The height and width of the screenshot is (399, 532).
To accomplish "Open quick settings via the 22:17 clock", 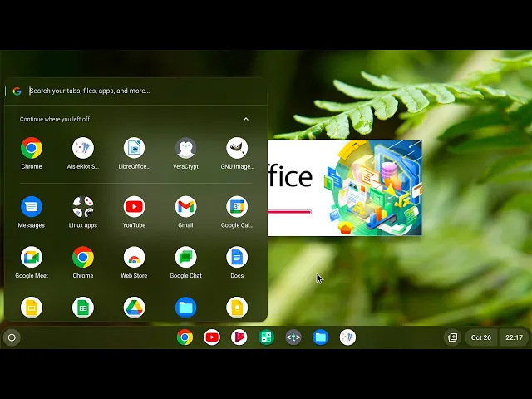I will [x=514, y=337].
